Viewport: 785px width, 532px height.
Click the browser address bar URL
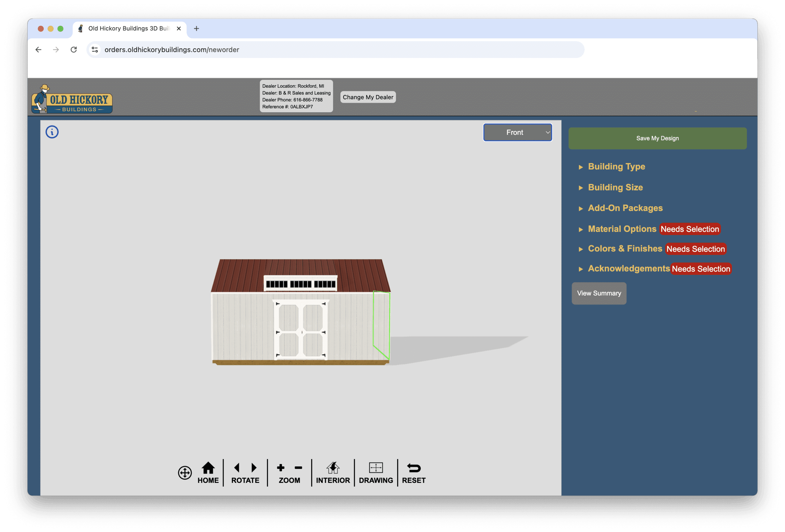pyautogui.click(x=172, y=50)
